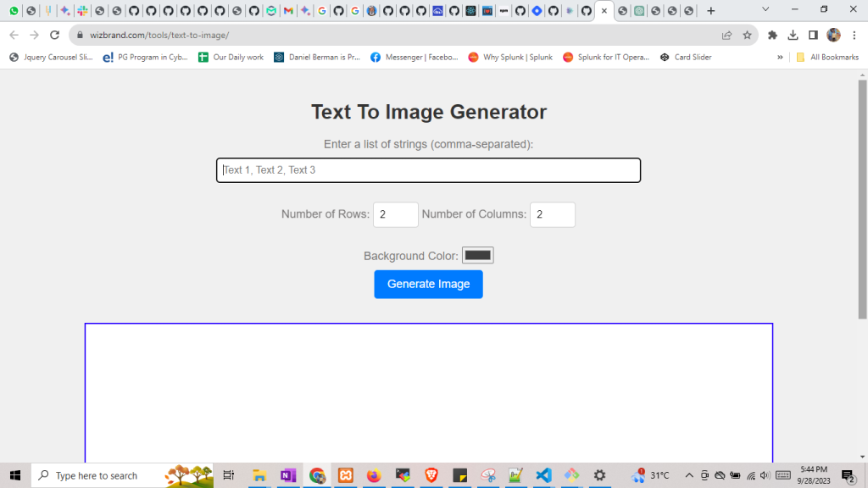
Task: Open the tab search dropdown arrow
Action: pos(766,10)
